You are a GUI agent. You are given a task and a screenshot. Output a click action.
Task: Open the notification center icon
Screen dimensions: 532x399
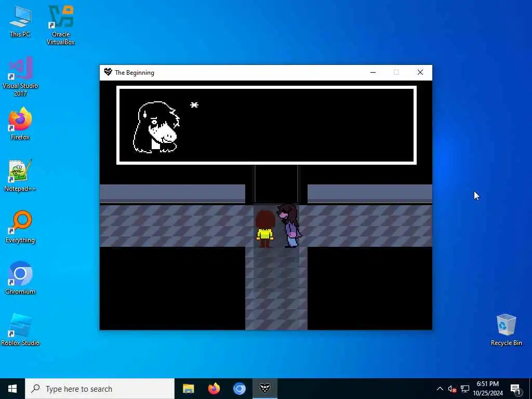[x=515, y=389]
